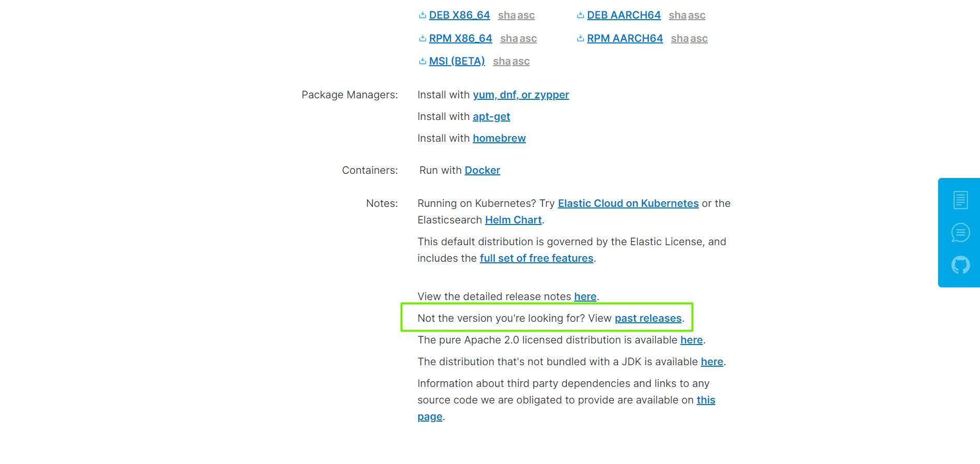980x464 pixels.
Task: View past releases link
Action: coord(648,318)
